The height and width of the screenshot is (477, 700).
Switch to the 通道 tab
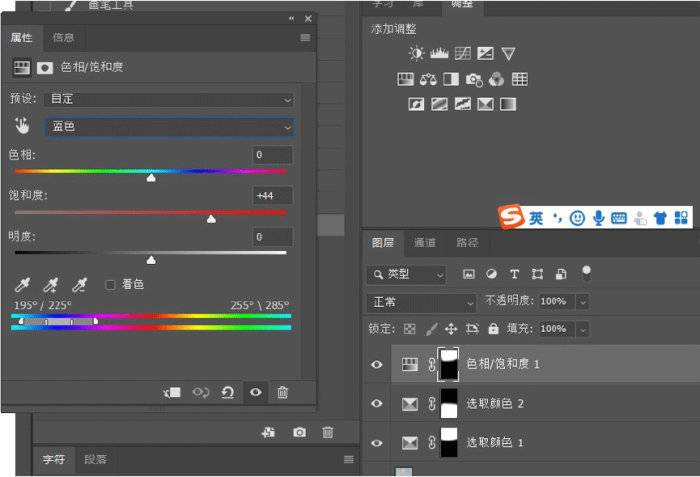[425, 243]
